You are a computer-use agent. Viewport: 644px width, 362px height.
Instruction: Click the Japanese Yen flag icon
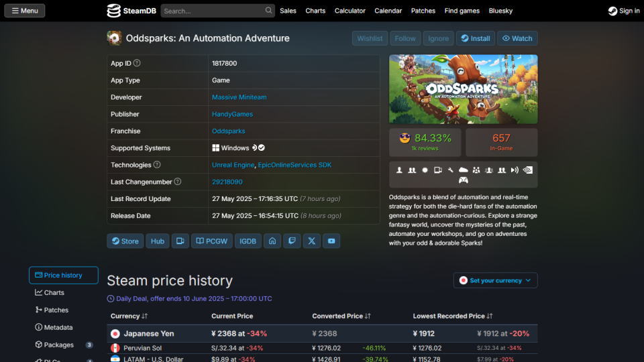[x=115, y=334]
